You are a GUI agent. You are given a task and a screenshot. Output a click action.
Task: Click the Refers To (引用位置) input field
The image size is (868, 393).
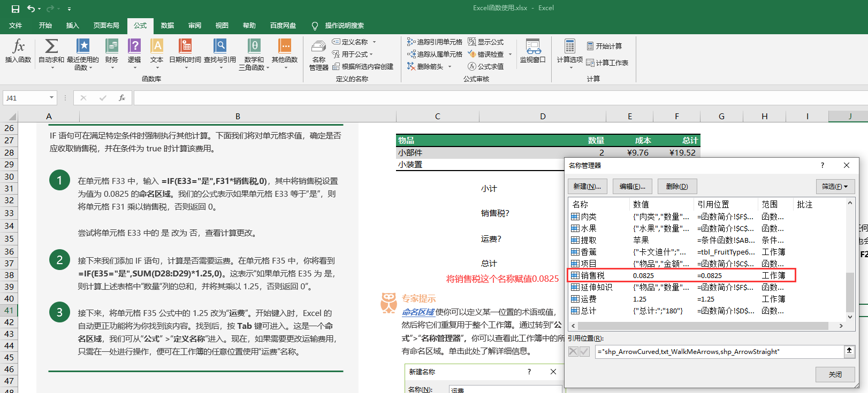pos(719,351)
